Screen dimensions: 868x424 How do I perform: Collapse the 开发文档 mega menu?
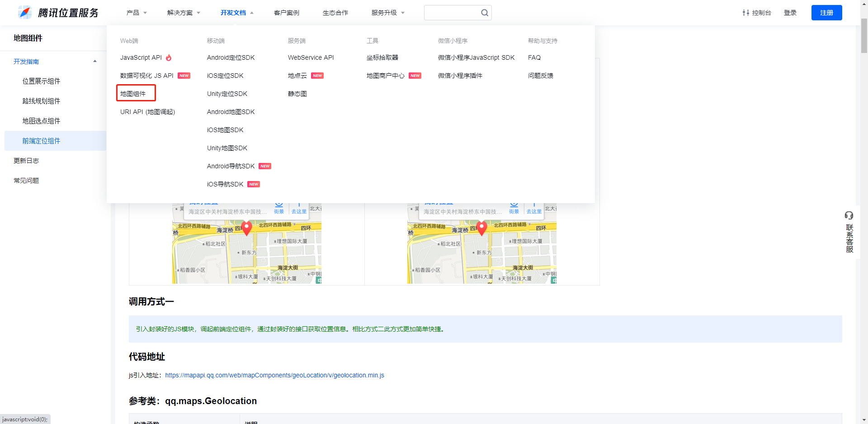pos(234,12)
